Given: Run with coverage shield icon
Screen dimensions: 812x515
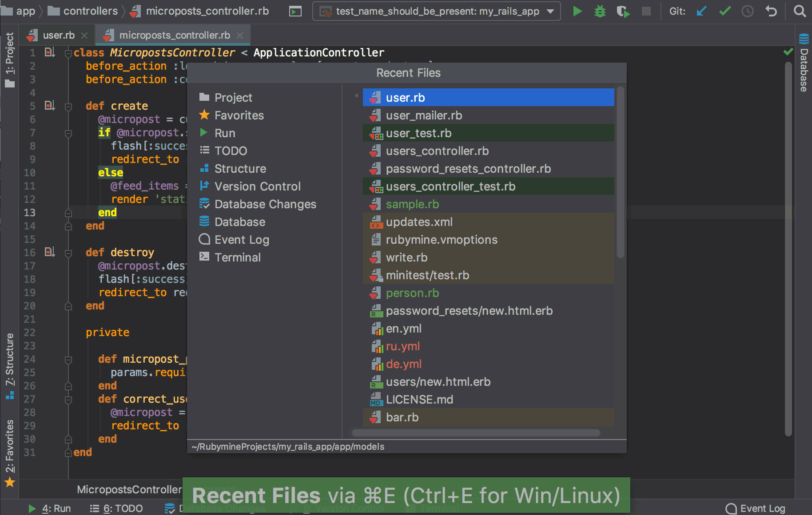Looking at the screenshot, I should click(x=623, y=11).
